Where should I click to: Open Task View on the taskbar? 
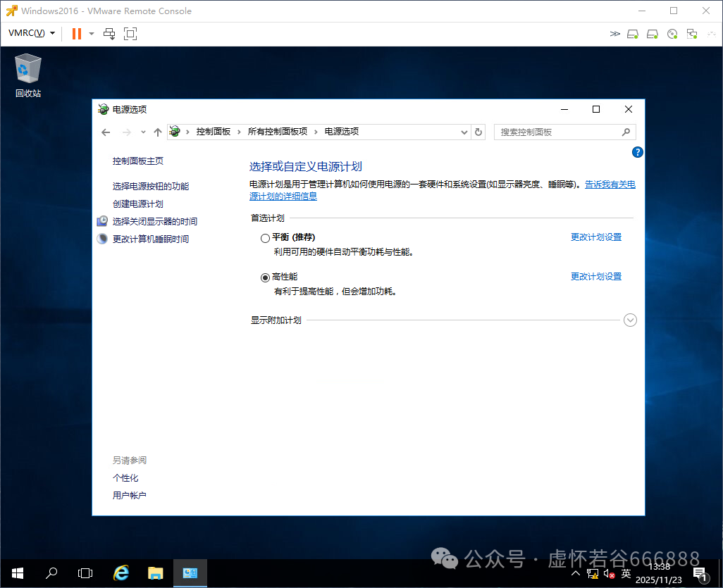(x=85, y=573)
